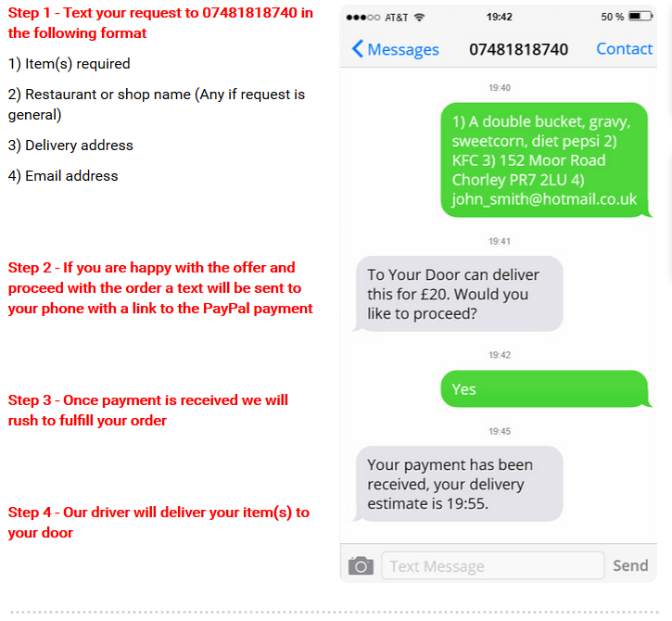Click the Step 1 red heading text
Screen dimensions: 672x621
[x=160, y=23]
